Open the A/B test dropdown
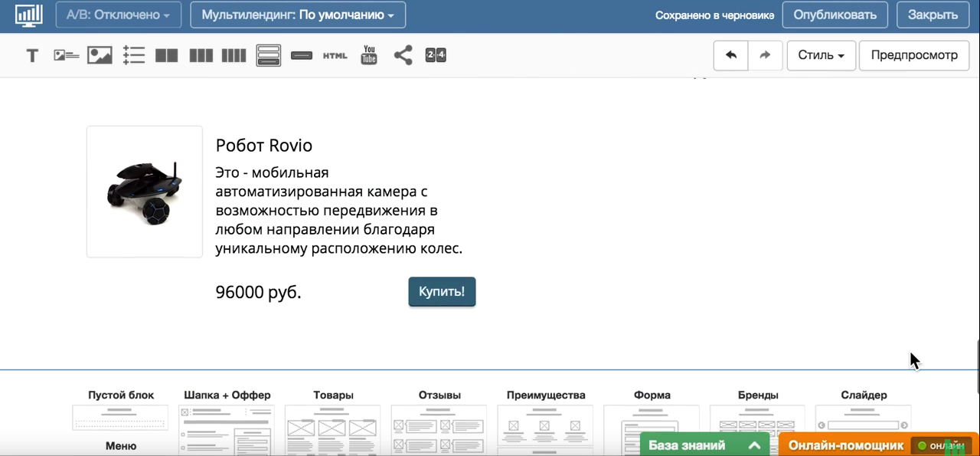Screen dimensions: 980x456 click(x=118, y=15)
